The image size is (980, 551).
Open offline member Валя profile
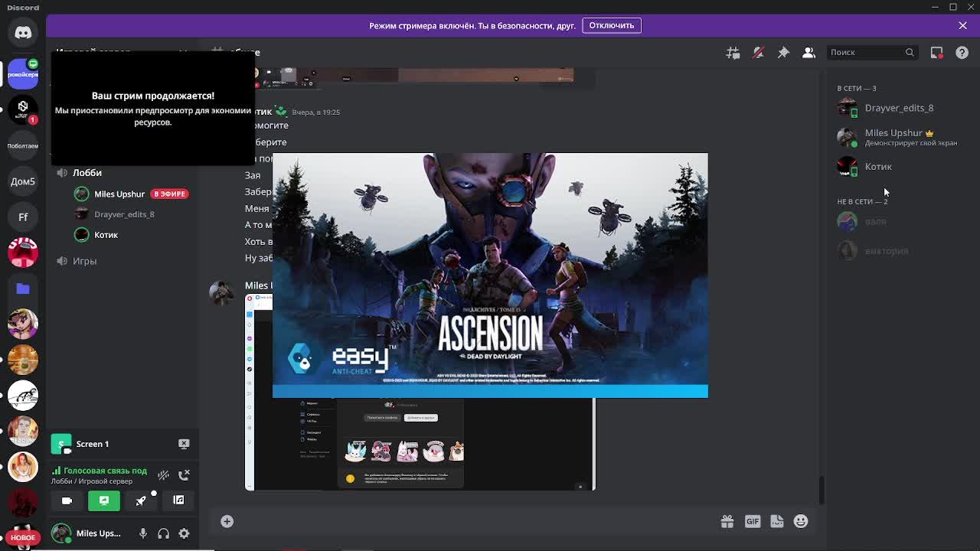898,221
